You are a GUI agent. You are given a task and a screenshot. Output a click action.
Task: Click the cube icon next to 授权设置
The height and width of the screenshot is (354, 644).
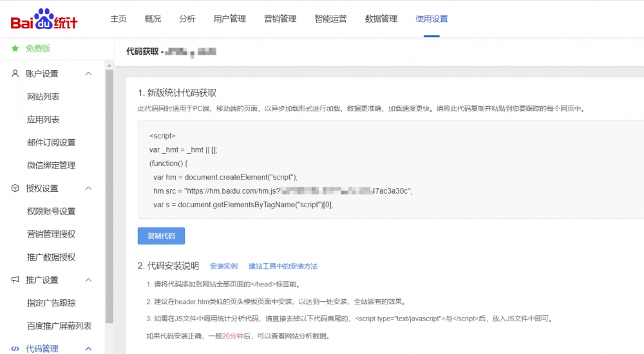pos(15,188)
